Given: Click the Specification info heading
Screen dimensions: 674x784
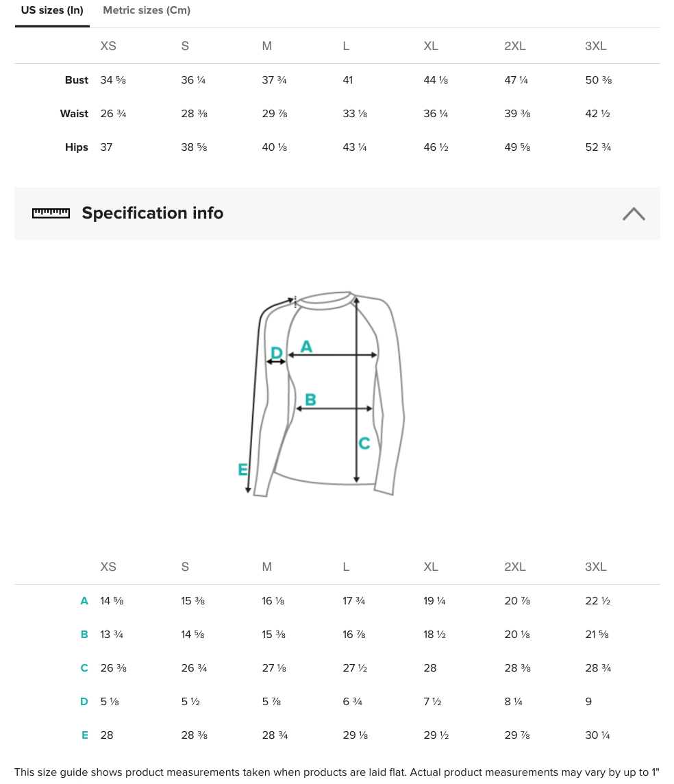Looking at the screenshot, I should coord(152,213).
